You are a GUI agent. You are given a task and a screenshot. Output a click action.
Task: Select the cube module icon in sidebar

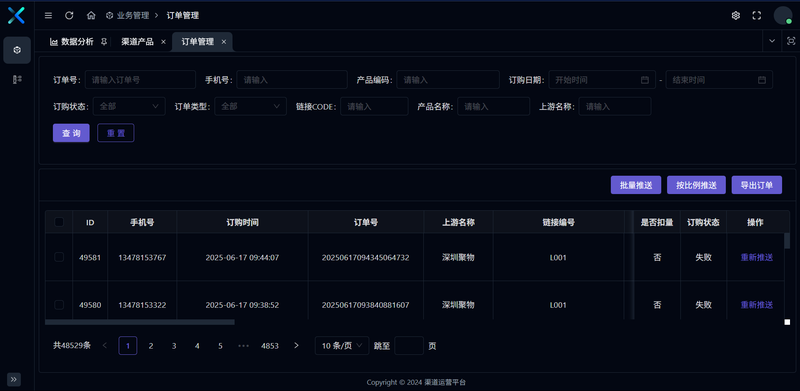(17, 50)
